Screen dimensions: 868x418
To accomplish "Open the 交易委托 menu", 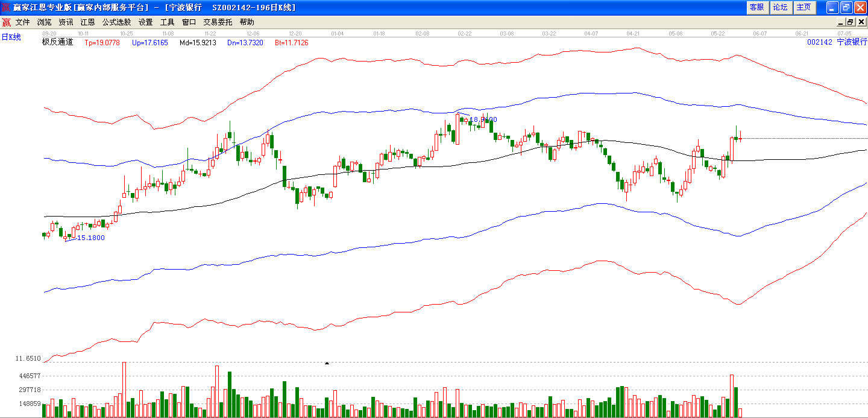I will tap(218, 22).
